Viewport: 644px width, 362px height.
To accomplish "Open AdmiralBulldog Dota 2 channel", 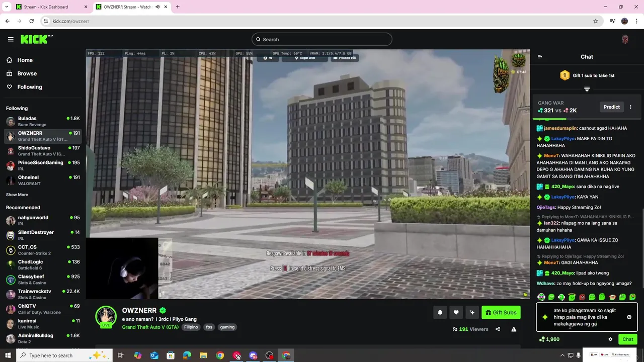I will [x=43, y=338].
